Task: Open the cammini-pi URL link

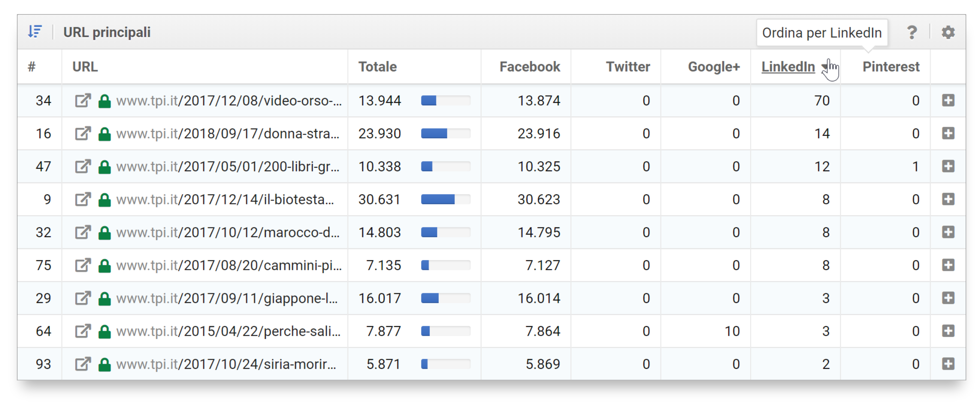Action: pos(229,266)
